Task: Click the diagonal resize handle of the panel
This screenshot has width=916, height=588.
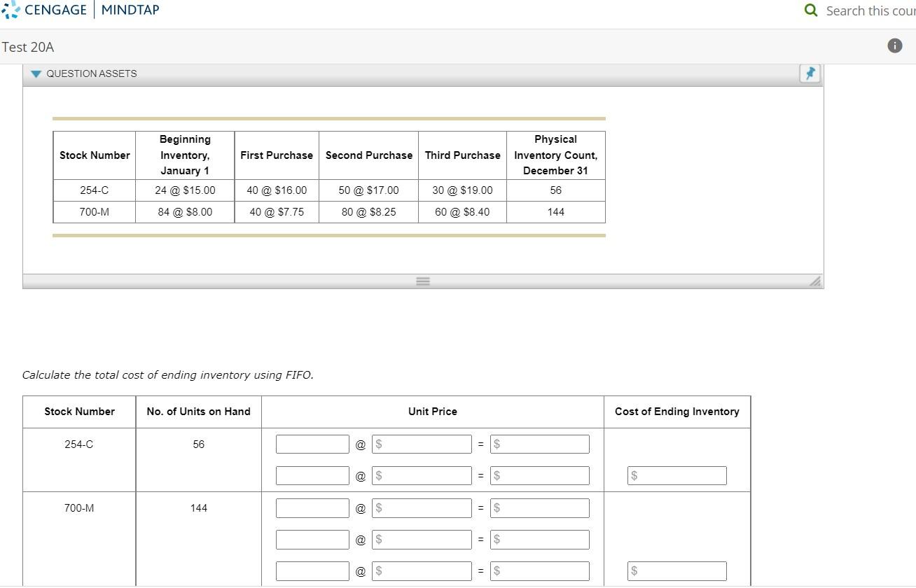Action: pos(814,281)
